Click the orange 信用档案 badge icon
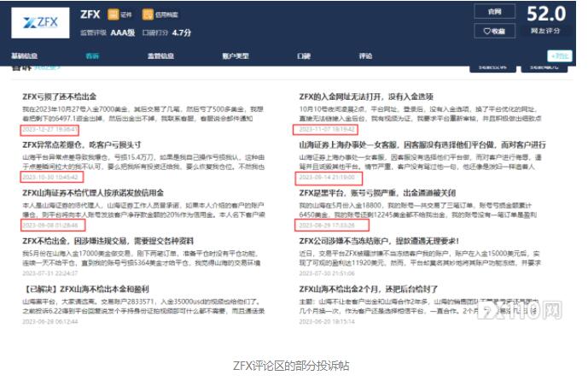This screenshot has width=588, height=381. (148, 15)
